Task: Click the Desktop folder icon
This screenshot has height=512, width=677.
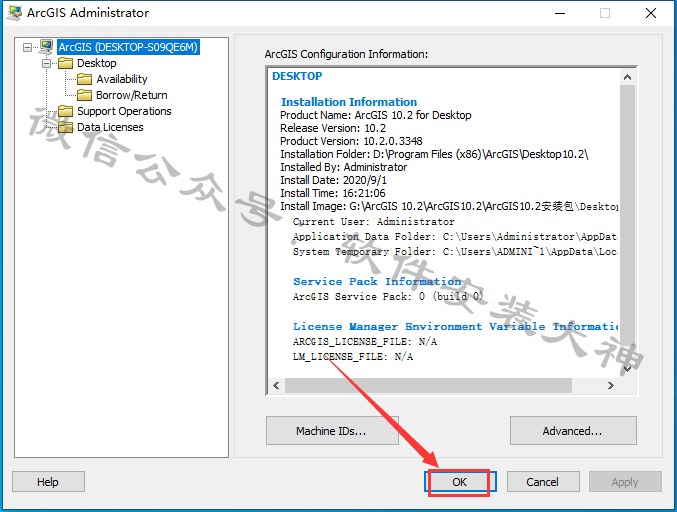Action: point(65,63)
